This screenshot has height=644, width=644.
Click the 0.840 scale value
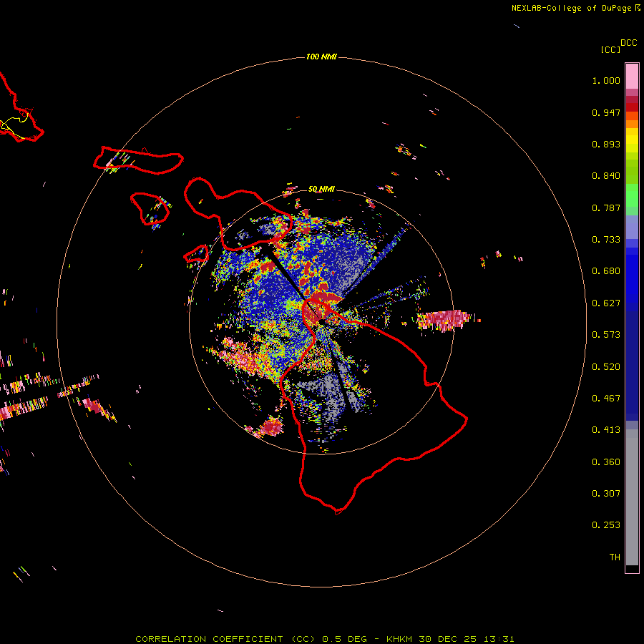click(x=606, y=176)
